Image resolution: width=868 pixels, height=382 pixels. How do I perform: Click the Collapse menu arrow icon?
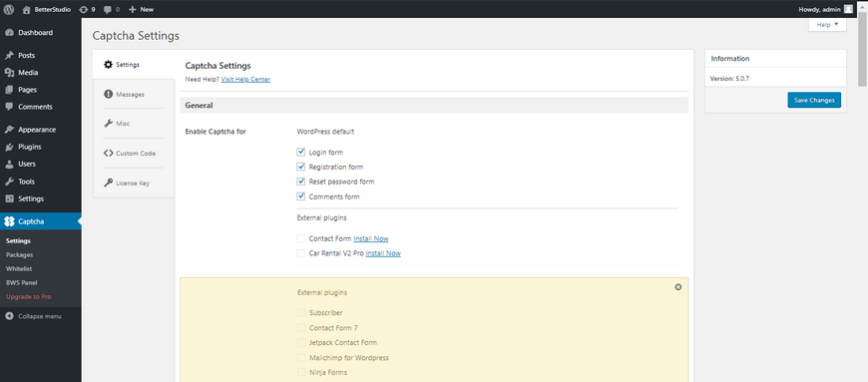pos(9,316)
